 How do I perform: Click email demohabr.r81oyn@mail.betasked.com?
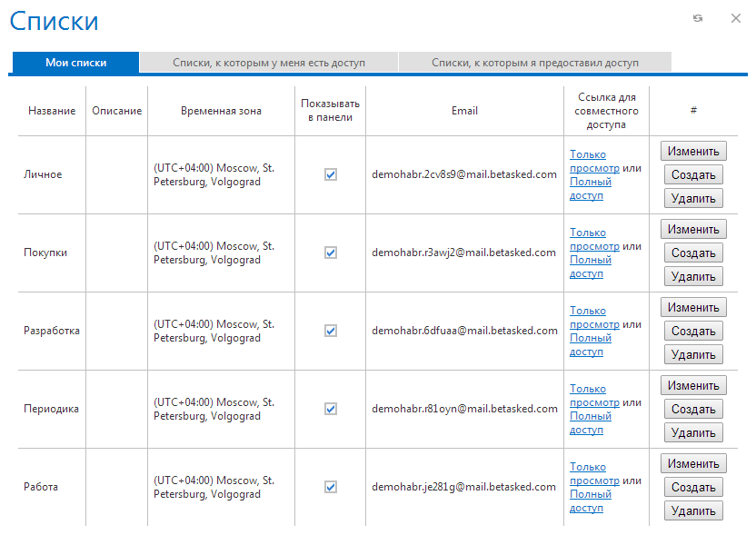tap(464, 409)
